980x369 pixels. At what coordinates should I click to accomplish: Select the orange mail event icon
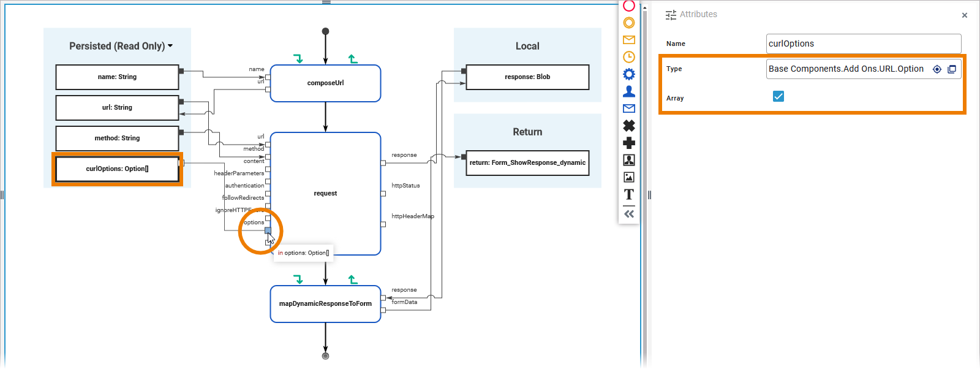click(629, 40)
